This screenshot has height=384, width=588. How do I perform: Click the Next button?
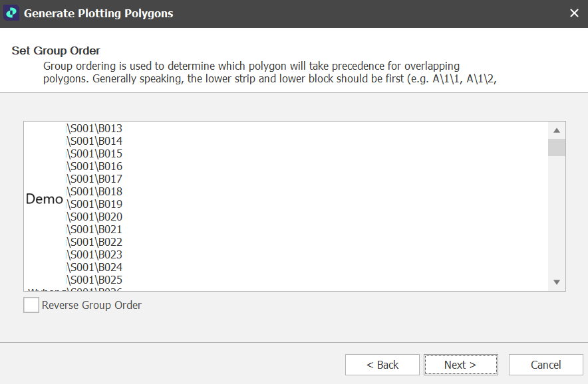point(460,365)
